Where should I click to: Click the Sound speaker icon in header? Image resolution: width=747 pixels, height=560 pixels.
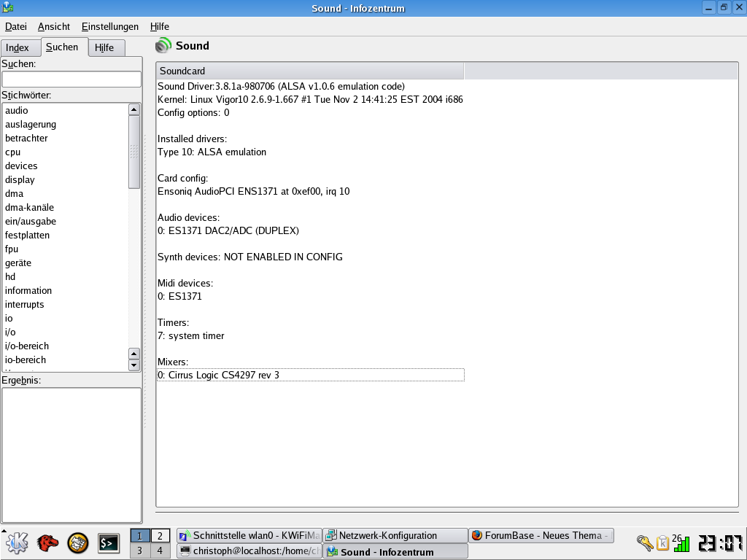(163, 46)
